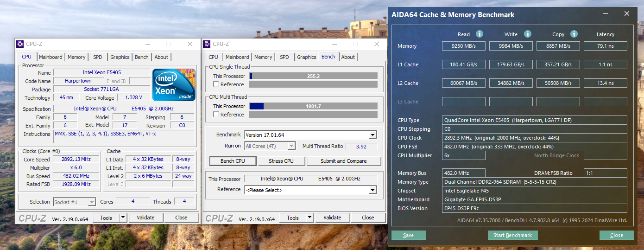Click the Write info icon in AIDA64

pos(527,34)
